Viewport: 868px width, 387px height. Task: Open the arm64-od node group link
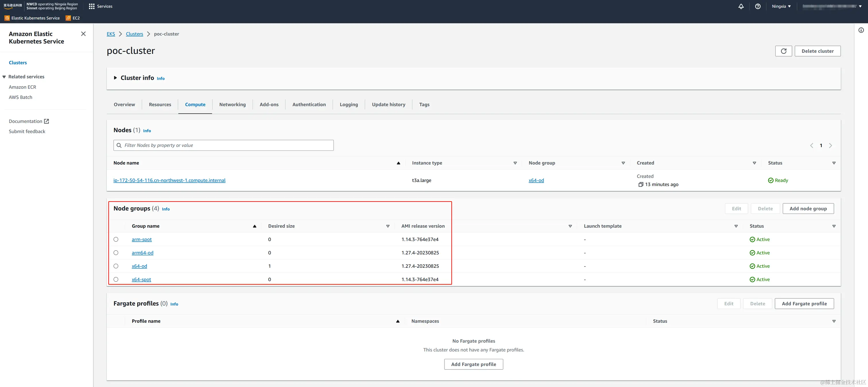(x=143, y=253)
